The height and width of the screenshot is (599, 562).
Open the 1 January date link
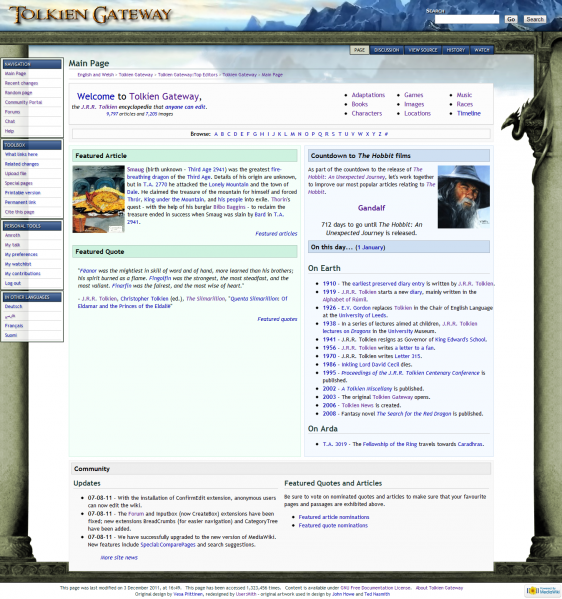tap(370, 248)
